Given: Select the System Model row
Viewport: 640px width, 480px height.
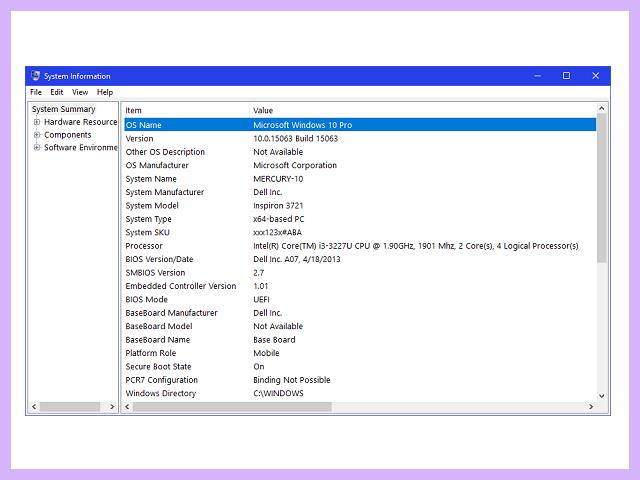Looking at the screenshot, I should tap(360, 205).
